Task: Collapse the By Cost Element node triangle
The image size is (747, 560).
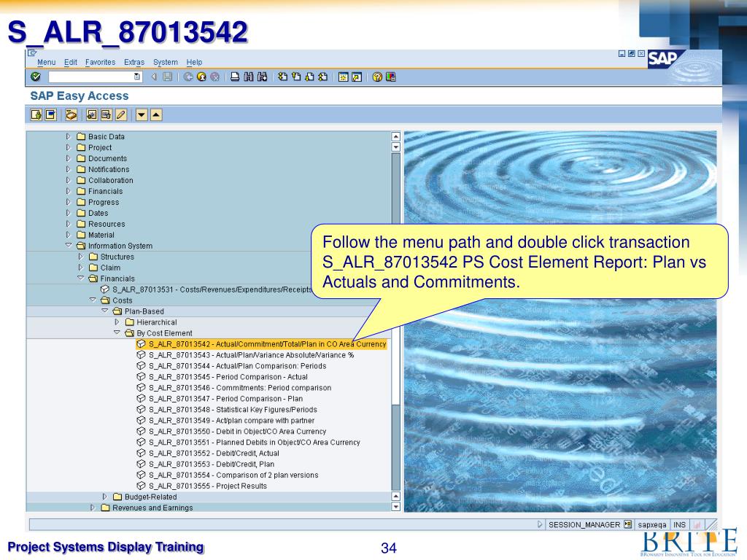Action: [117, 332]
